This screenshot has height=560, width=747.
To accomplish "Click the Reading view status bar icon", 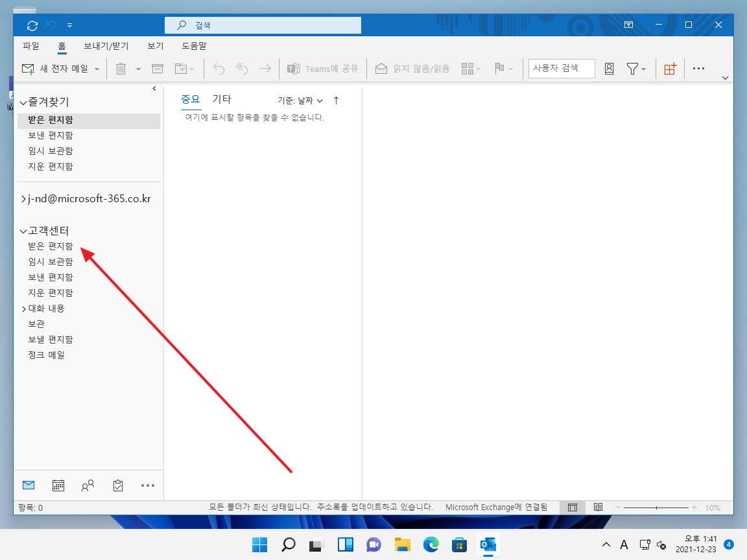I will pyautogui.click(x=599, y=507).
